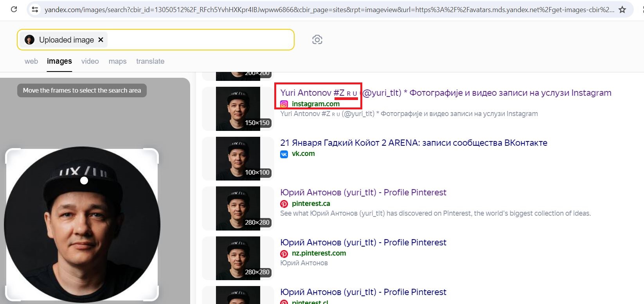
Task: Open the pinterest.ca Profile Pinterest result title
Action: [x=363, y=192]
